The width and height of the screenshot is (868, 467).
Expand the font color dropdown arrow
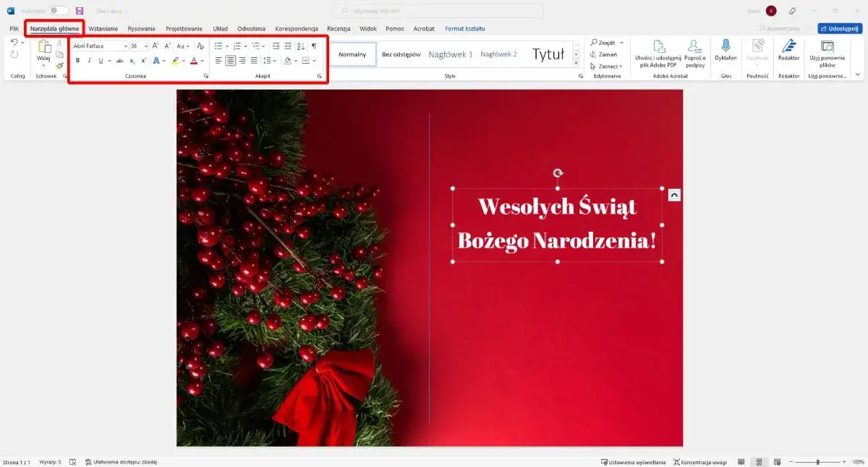[202, 60]
